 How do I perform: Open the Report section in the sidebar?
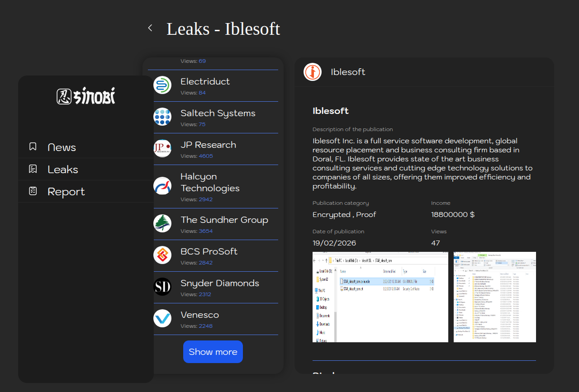66,192
